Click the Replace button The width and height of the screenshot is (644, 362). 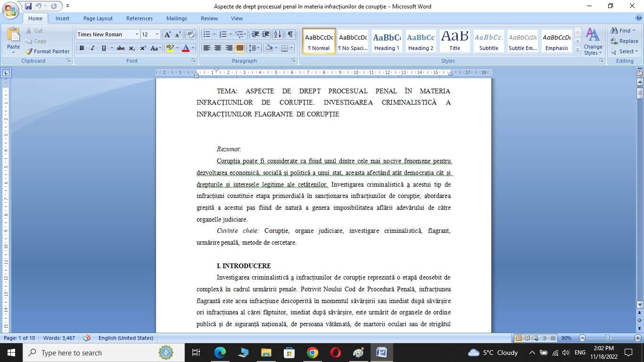coord(625,41)
